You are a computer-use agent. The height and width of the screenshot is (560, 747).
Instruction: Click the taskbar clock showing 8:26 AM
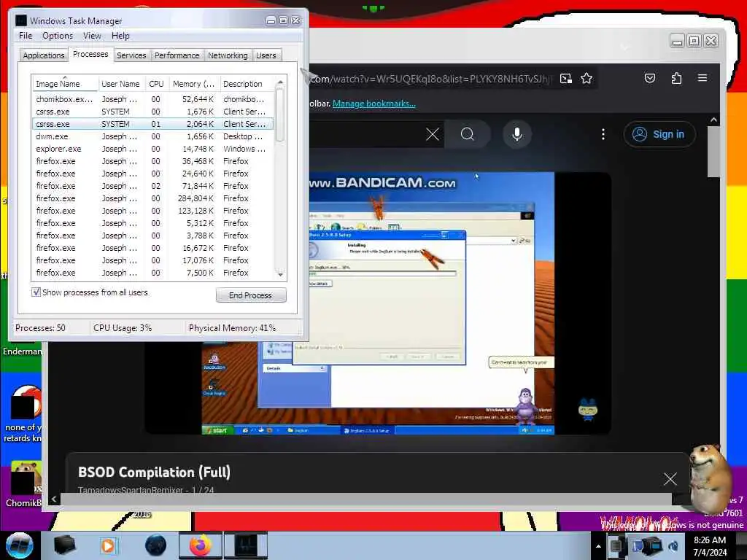click(710, 545)
